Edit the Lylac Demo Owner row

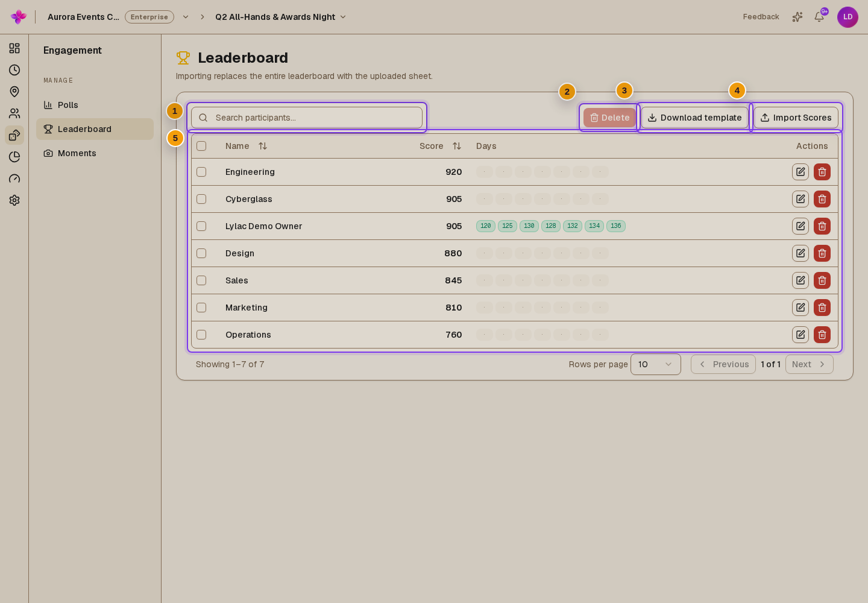(x=800, y=226)
